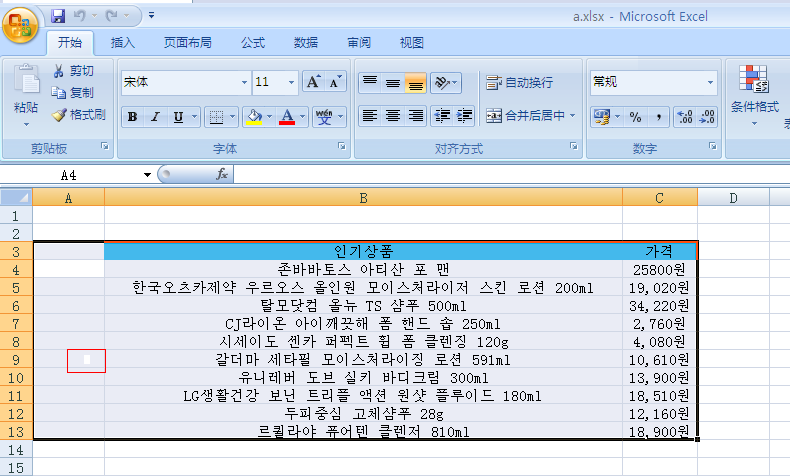Open font color dropdown arrow
790x476 pixels.
[x=302, y=117]
